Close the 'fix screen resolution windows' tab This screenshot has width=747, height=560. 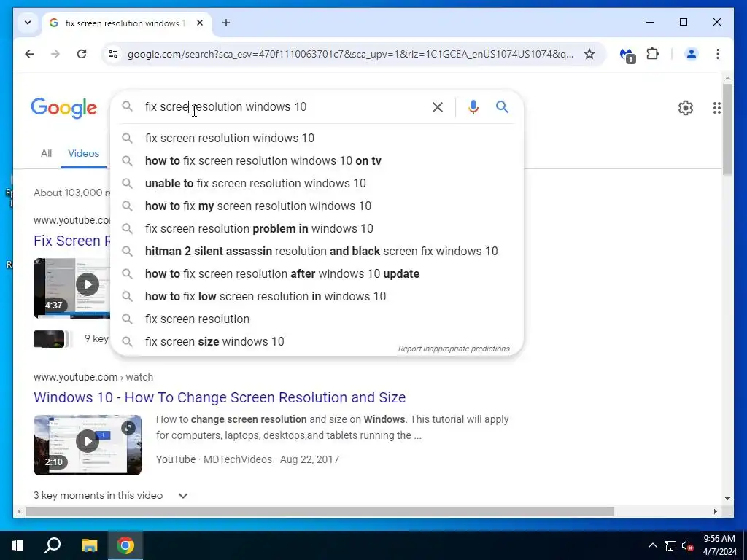[200, 23]
